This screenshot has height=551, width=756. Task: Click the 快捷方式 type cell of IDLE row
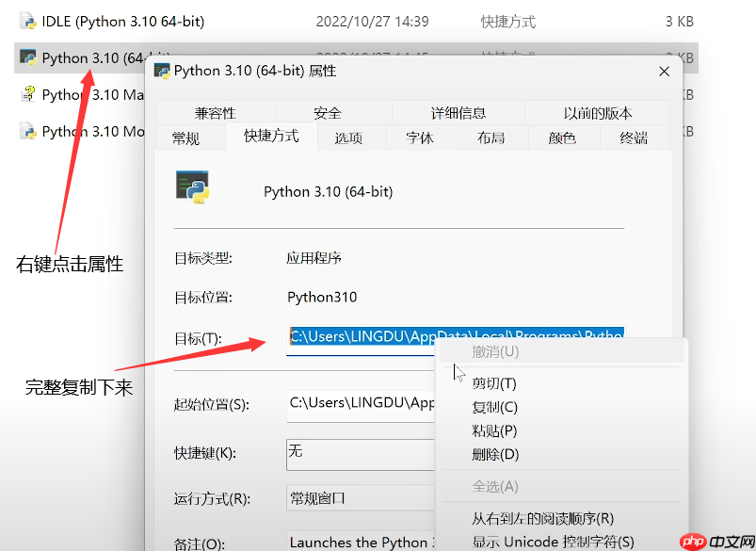(508, 22)
